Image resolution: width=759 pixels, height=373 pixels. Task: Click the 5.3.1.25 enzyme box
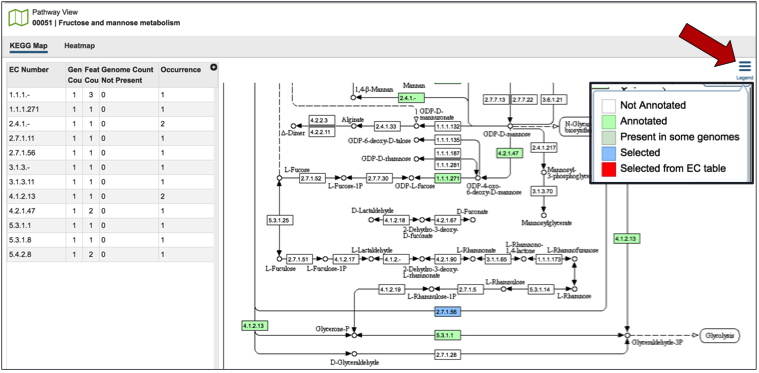click(279, 220)
